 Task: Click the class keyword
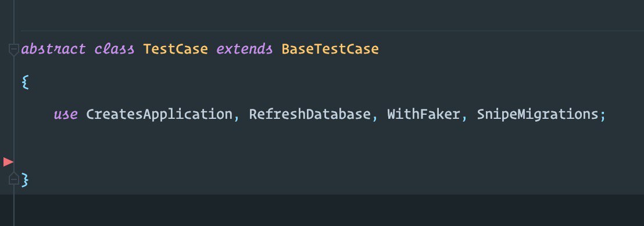(114, 49)
